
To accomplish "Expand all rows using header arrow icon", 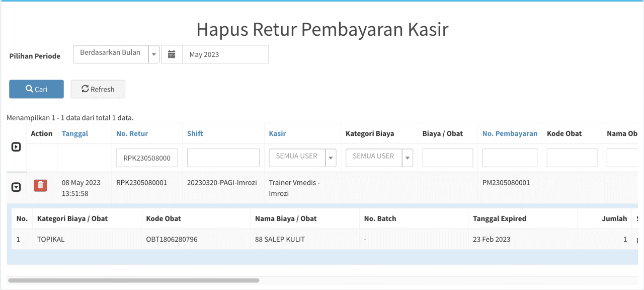I will [x=16, y=147].
